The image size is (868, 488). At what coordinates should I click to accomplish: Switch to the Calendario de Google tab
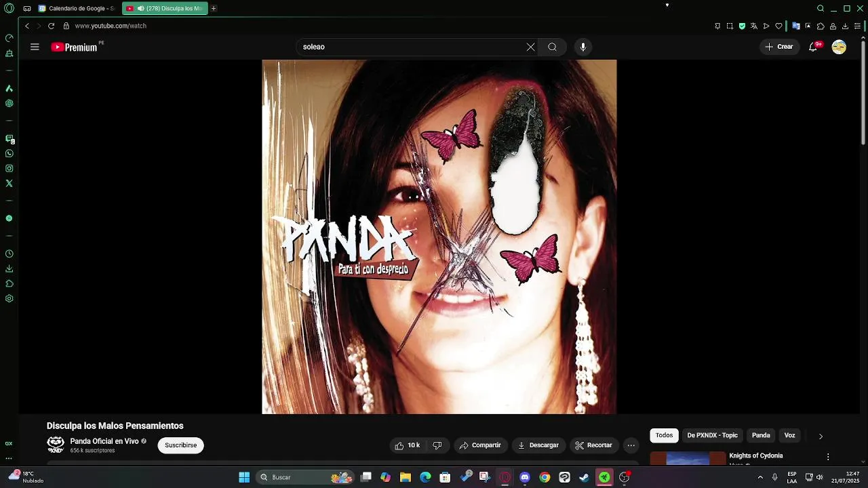76,9
